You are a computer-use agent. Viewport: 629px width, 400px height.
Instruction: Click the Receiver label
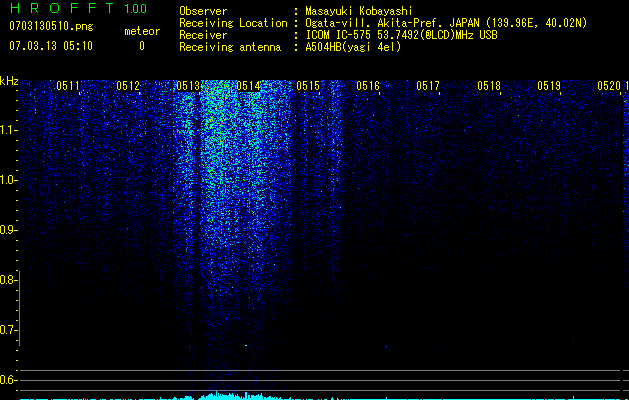click(203, 35)
